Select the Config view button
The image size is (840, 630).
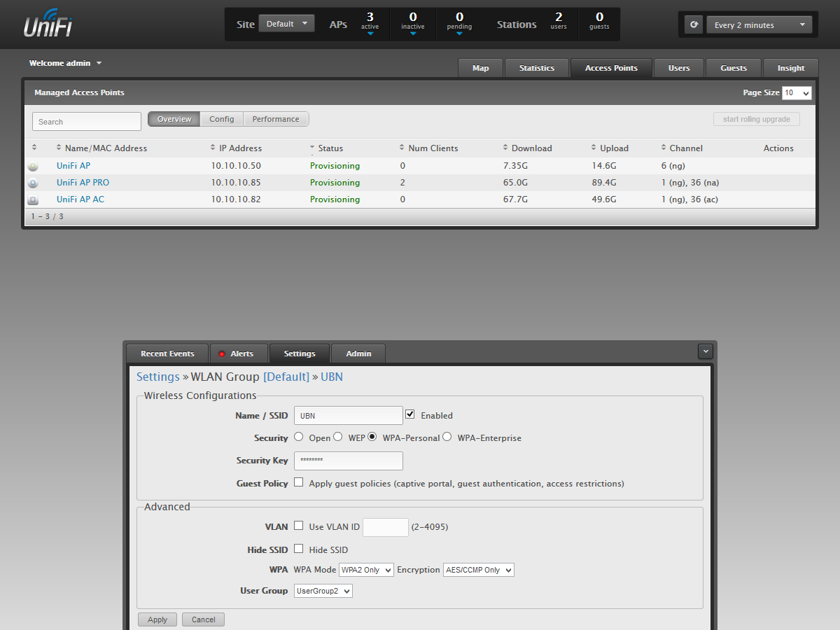(x=222, y=119)
